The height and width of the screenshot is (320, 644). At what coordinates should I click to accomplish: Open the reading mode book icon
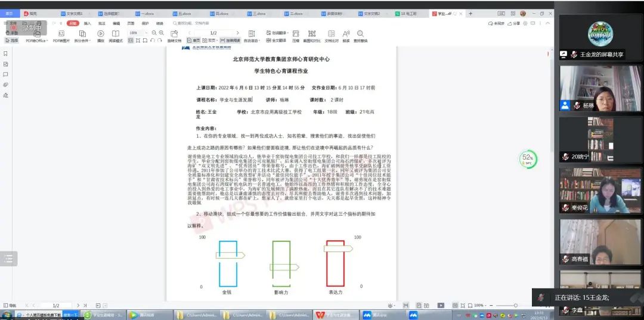click(x=116, y=33)
